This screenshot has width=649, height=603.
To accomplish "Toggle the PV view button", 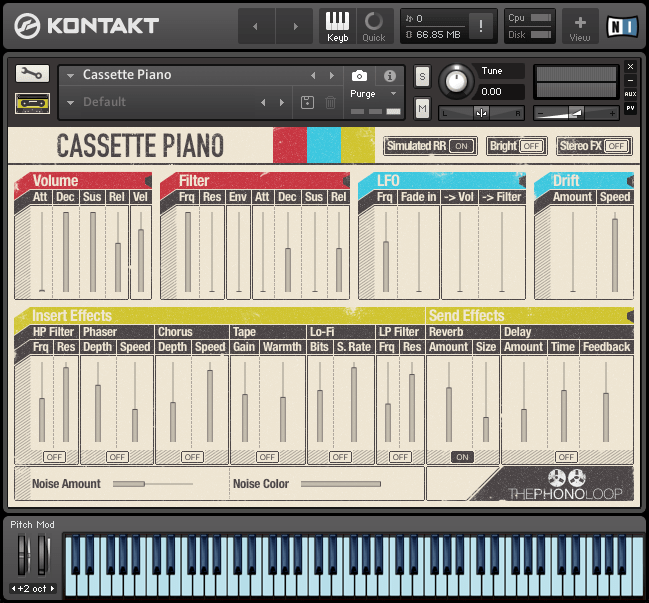I will tap(630, 108).
